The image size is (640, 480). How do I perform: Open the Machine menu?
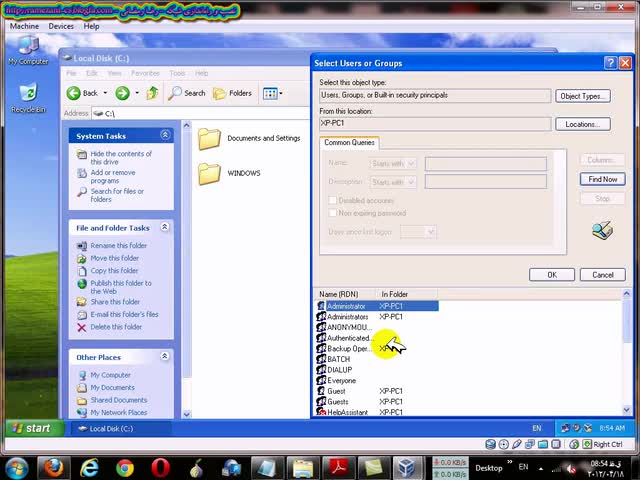pos(24,26)
